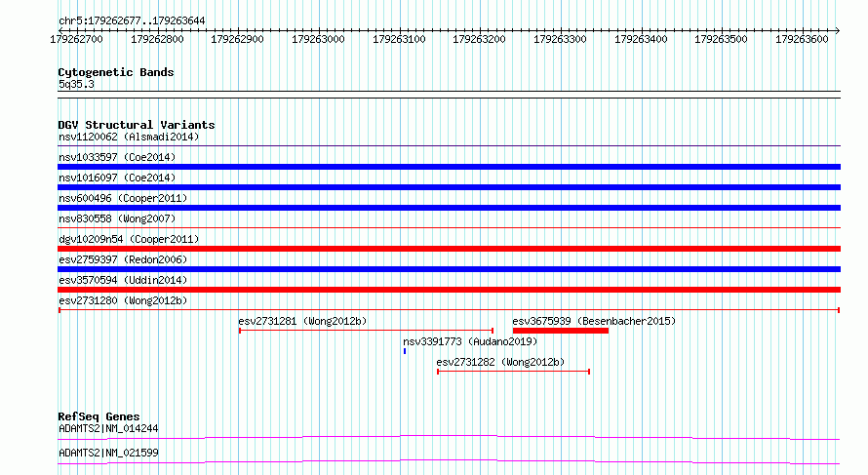Click ruler position 179262800

coord(157,39)
